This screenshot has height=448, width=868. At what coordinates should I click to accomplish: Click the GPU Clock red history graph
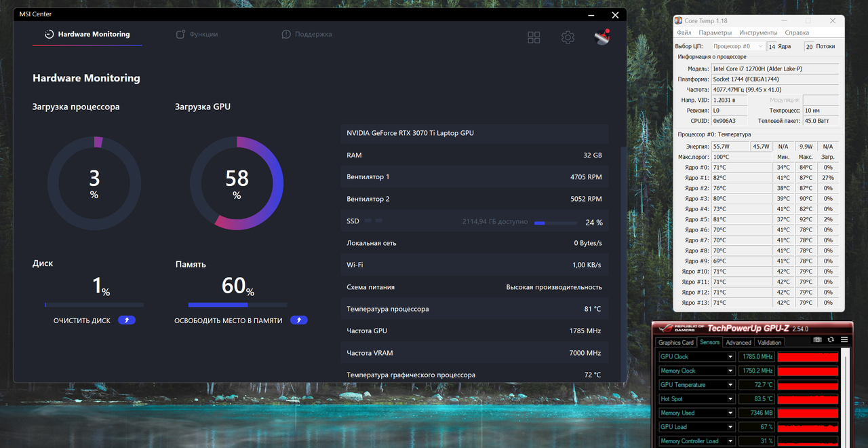[808, 356]
